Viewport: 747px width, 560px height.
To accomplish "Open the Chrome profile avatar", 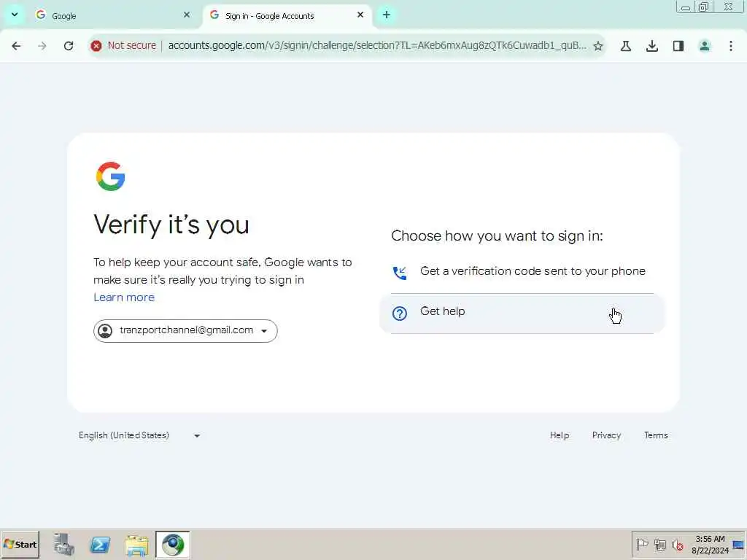I will [x=705, y=46].
